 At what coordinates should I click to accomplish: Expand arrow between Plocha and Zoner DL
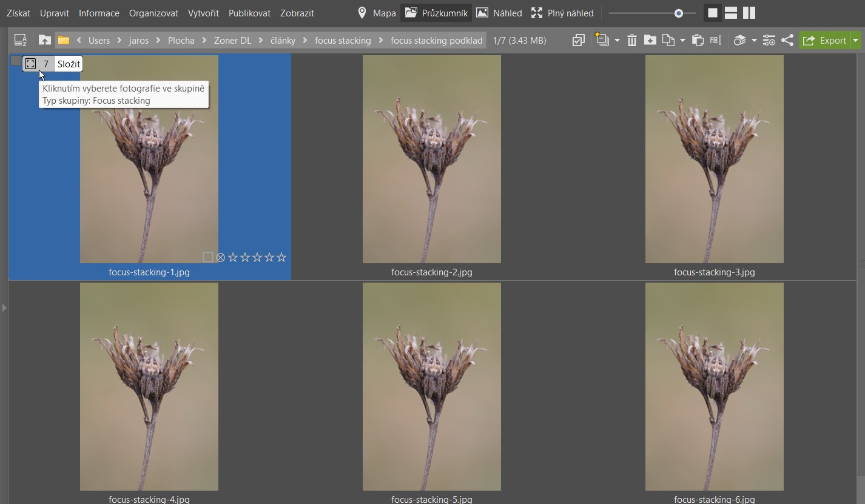(x=204, y=41)
